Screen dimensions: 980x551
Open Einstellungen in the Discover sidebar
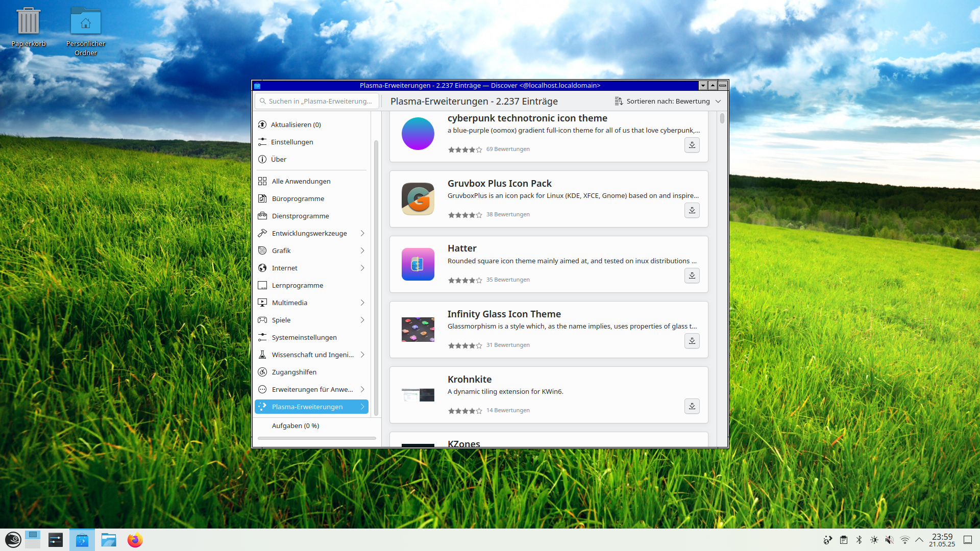click(311, 142)
